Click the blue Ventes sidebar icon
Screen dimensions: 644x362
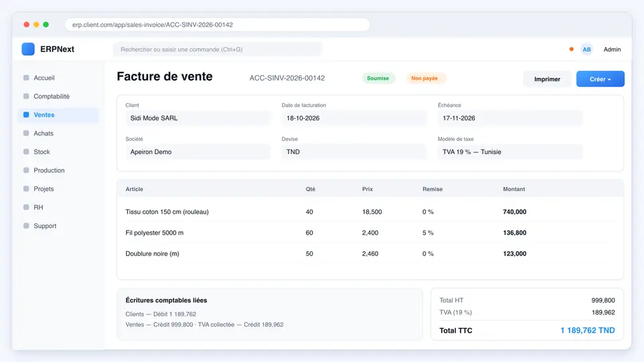tap(26, 115)
